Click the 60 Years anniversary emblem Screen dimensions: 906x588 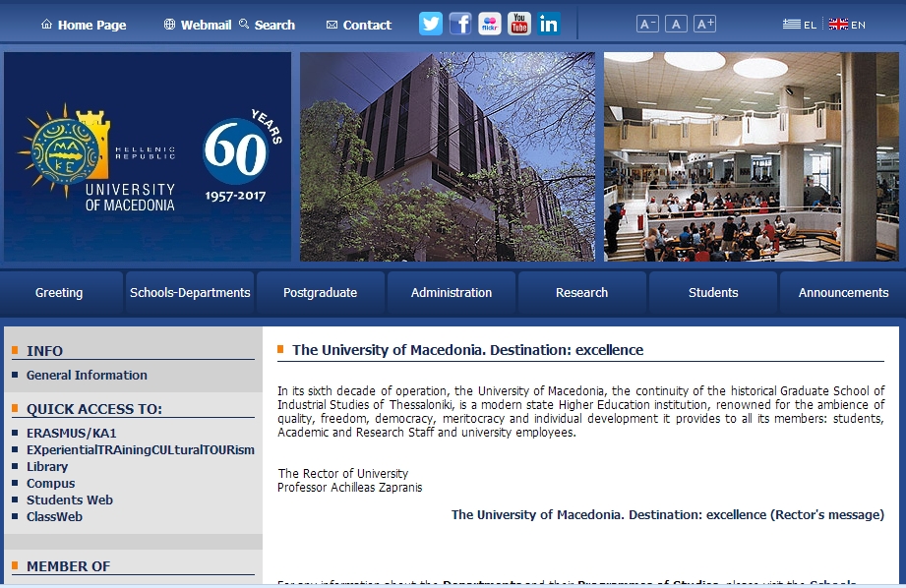tap(241, 156)
